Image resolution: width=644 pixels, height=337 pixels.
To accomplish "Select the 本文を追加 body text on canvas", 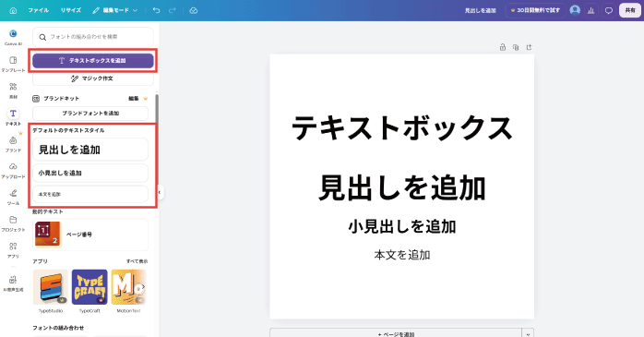I will pos(401,255).
